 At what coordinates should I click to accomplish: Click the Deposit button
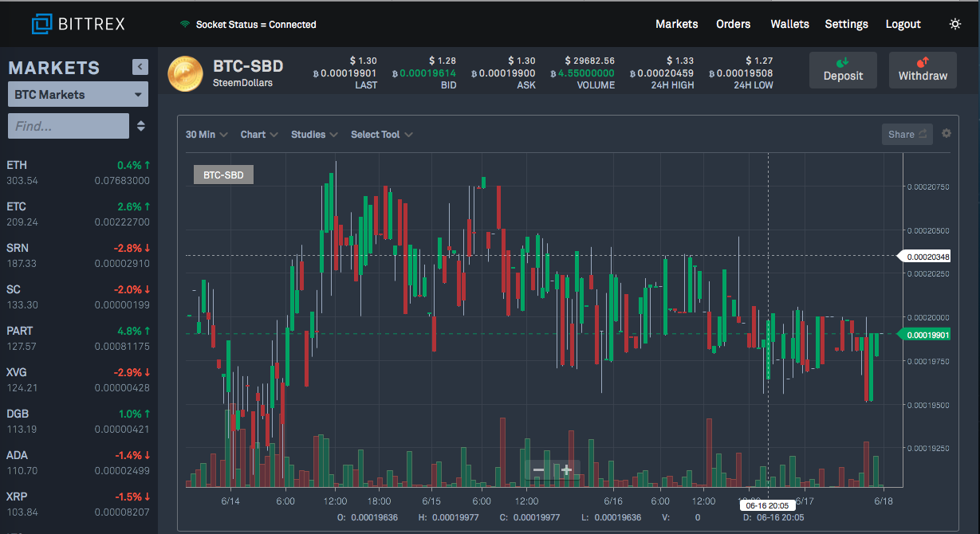pyautogui.click(x=843, y=70)
